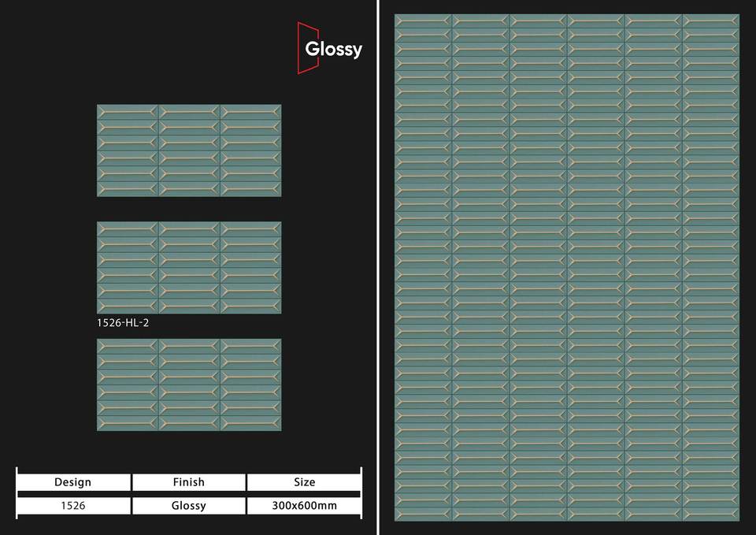Click right white end bar of spec table
The image size is (756, 535).
point(361,493)
